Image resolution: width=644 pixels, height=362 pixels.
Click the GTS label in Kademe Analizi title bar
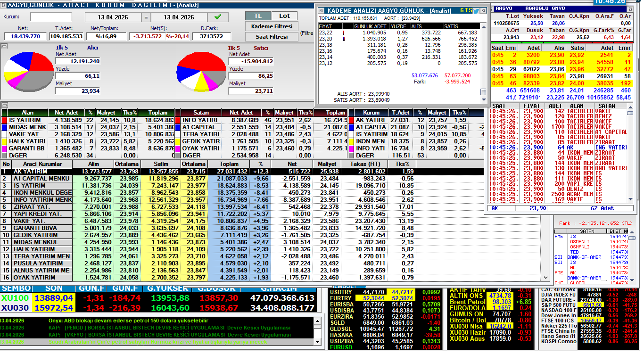click(x=465, y=10)
